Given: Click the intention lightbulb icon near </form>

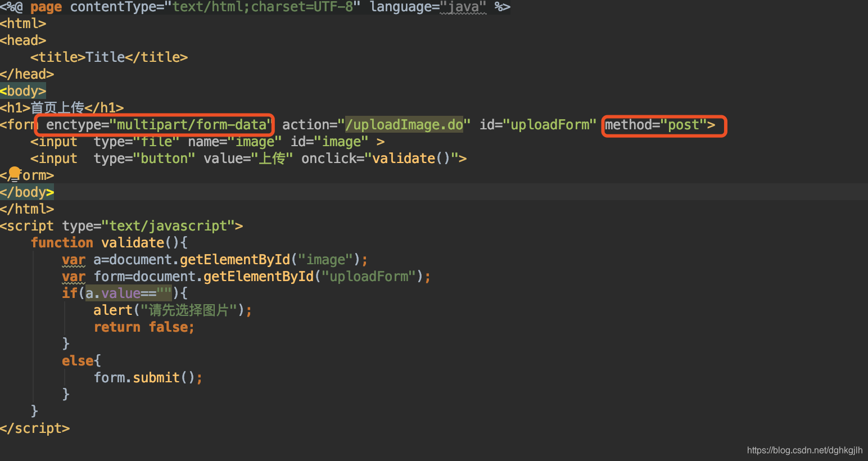Looking at the screenshot, I should point(15,173).
